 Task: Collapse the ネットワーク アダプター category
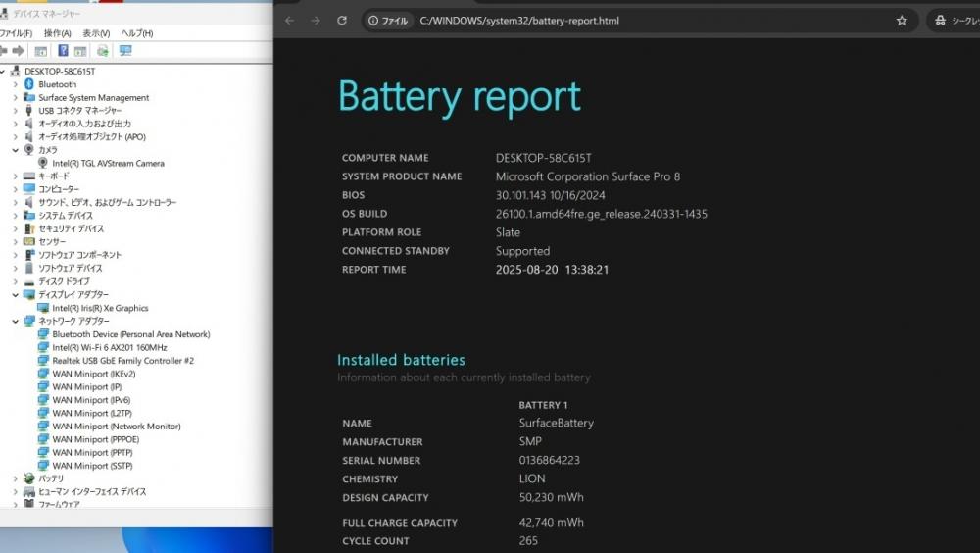click(x=16, y=321)
